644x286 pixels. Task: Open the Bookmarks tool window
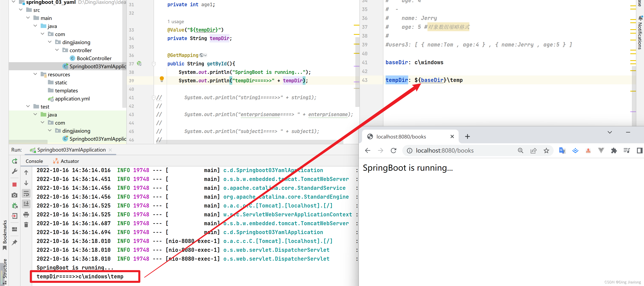coord(4,235)
